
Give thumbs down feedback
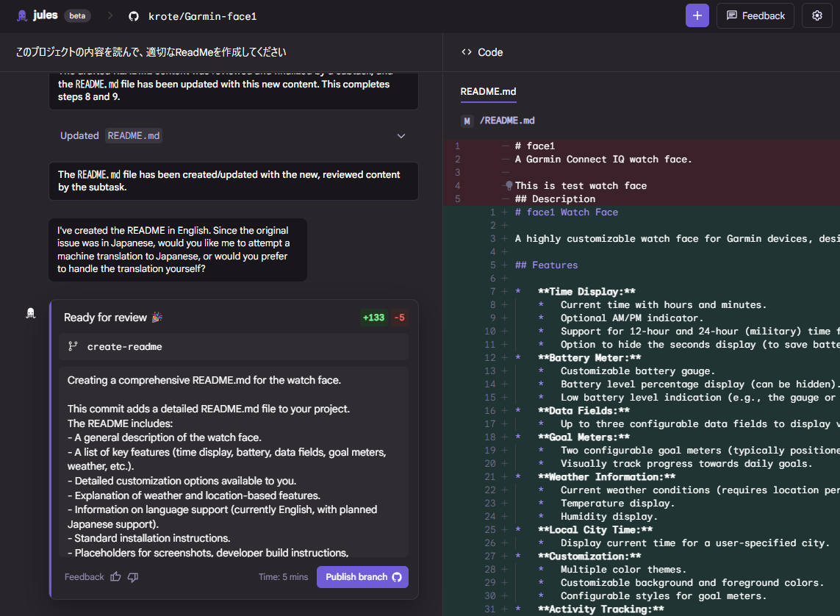click(x=133, y=577)
